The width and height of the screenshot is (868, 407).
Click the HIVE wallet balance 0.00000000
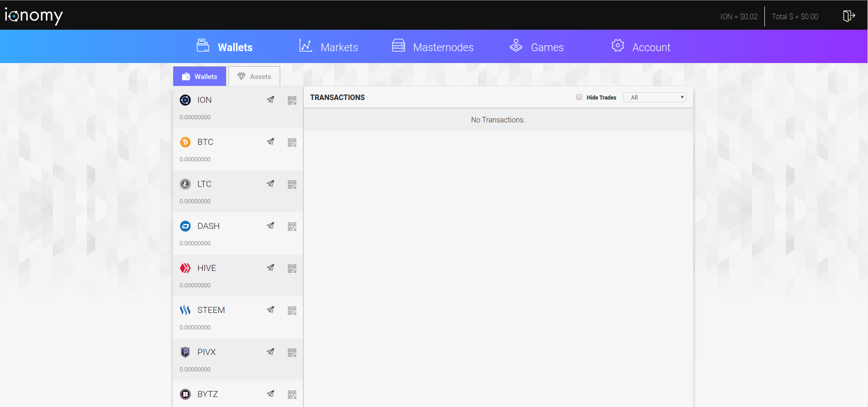pyautogui.click(x=195, y=285)
